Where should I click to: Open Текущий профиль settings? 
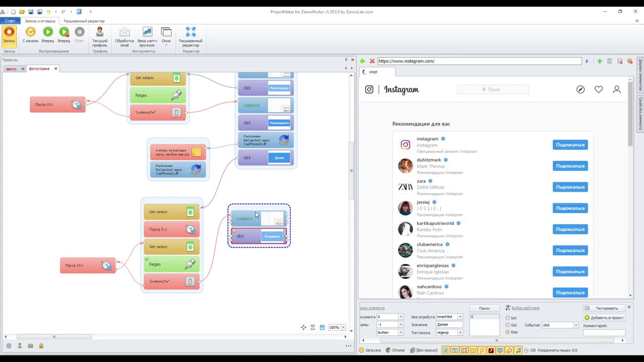[100, 37]
